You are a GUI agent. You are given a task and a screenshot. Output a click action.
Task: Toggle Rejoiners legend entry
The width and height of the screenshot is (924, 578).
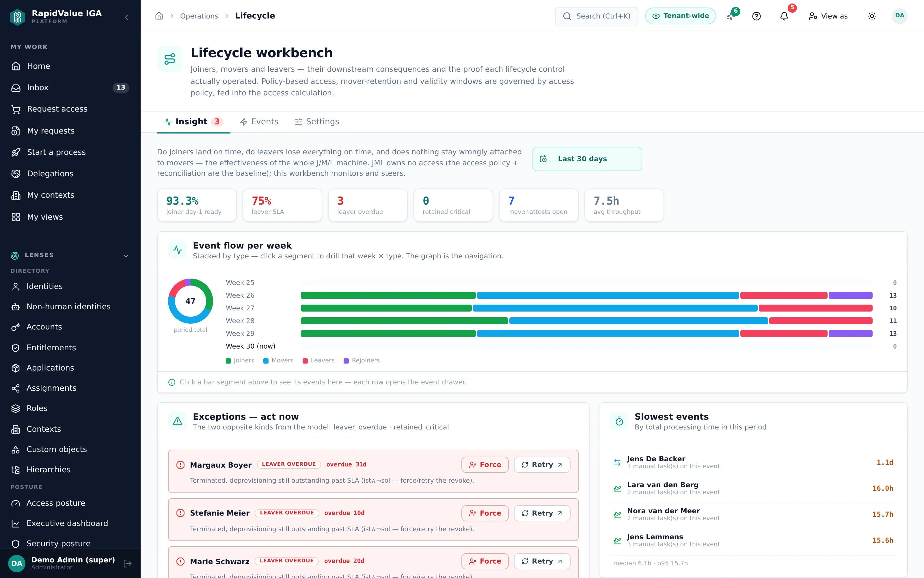(x=362, y=360)
